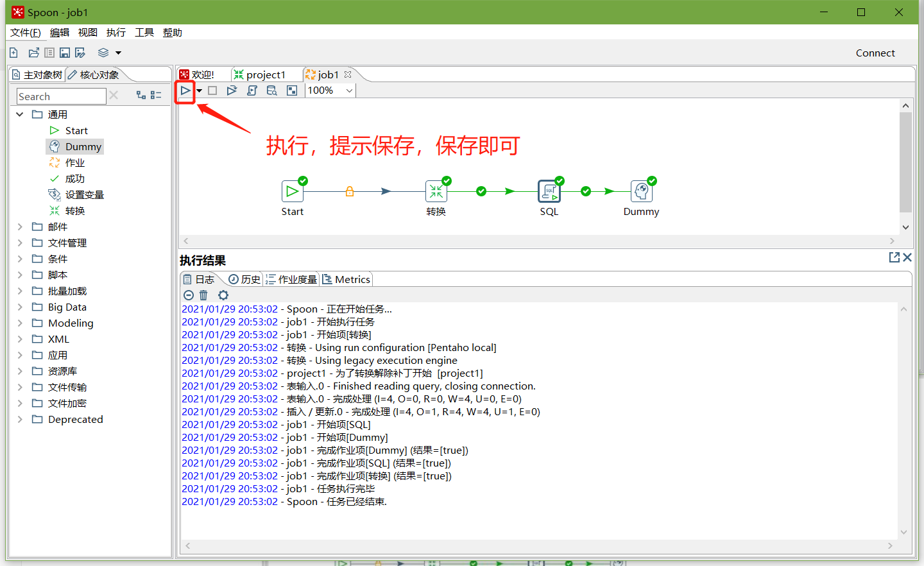Click the detach execution results pane icon
This screenshot has width=924, height=566.
pyautogui.click(x=894, y=257)
